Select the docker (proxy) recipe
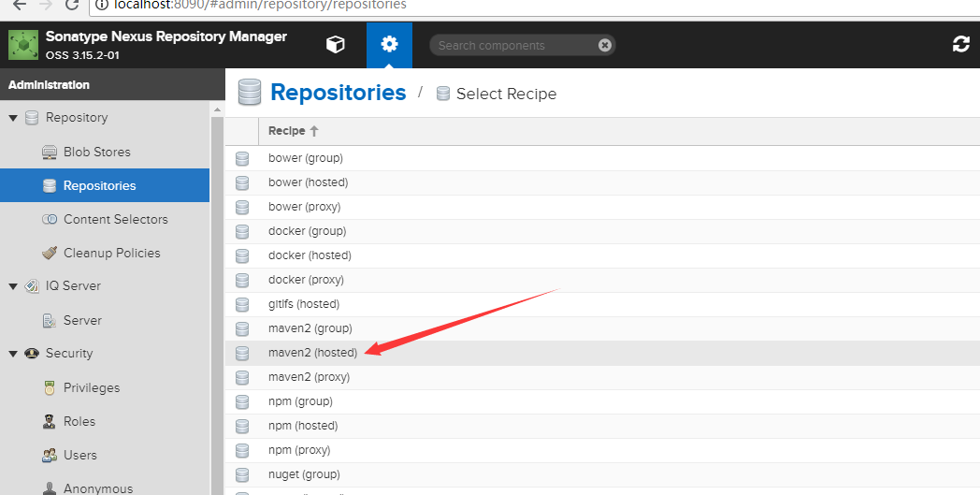This screenshot has width=980, height=495. click(602, 280)
